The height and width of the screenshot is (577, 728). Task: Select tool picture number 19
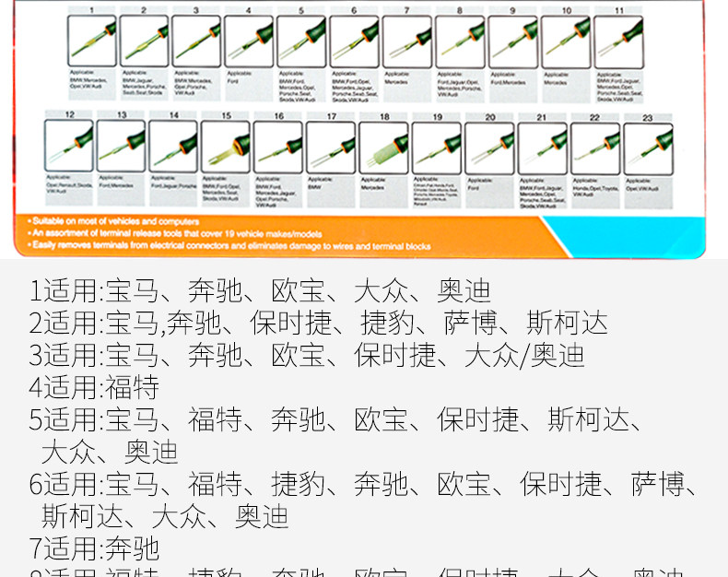[x=437, y=148]
